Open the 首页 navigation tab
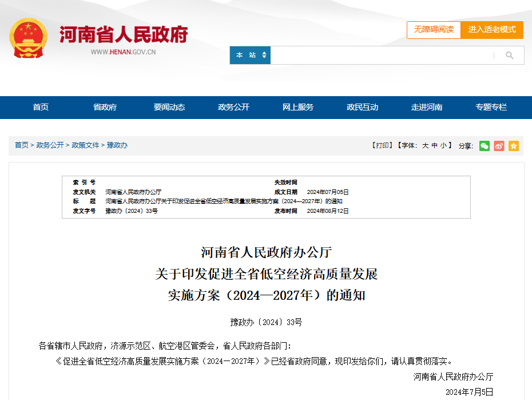The height and width of the screenshot is (400, 532). point(41,107)
